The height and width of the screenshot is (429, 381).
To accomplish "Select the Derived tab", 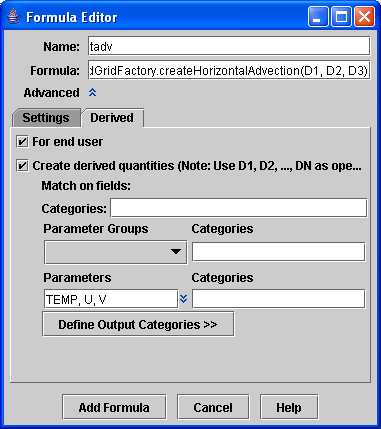I will (112, 118).
